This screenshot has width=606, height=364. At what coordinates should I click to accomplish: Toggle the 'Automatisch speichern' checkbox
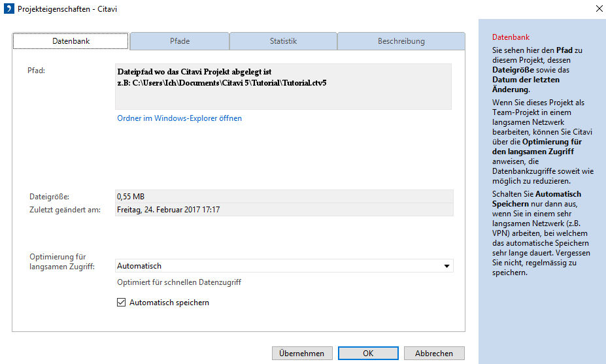coord(122,302)
